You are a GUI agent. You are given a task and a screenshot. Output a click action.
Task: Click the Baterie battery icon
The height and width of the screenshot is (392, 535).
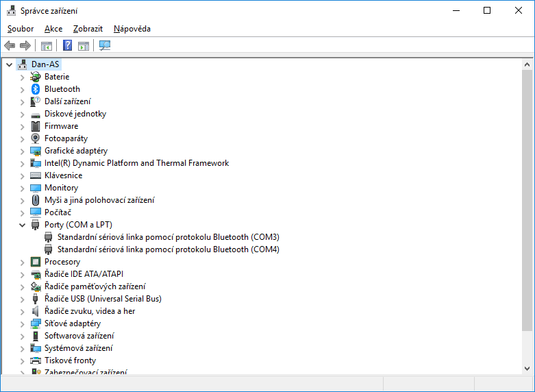[36, 77]
